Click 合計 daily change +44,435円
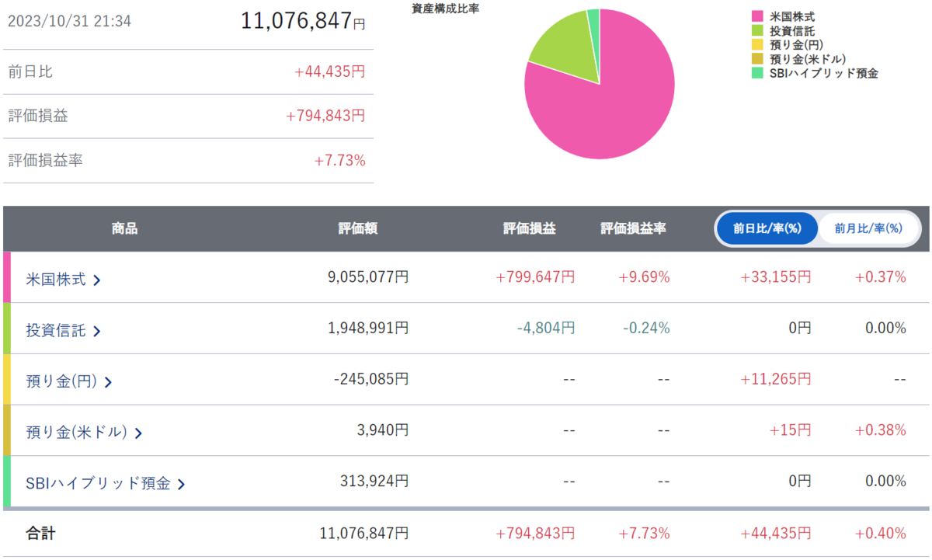The height and width of the screenshot is (560, 932). [775, 534]
